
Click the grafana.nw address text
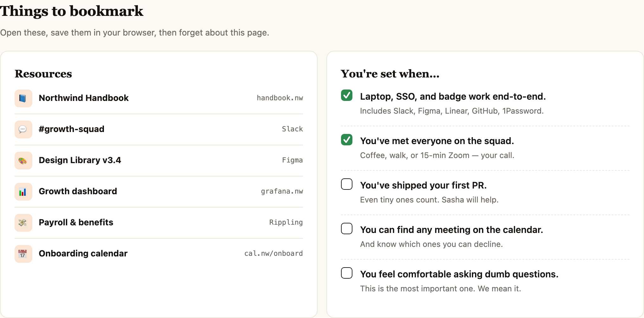coord(282,191)
